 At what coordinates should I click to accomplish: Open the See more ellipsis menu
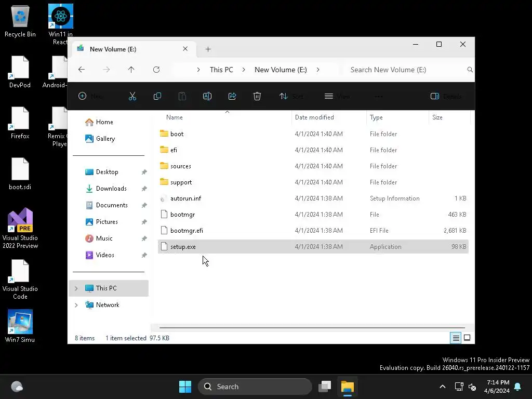tap(379, 96)
